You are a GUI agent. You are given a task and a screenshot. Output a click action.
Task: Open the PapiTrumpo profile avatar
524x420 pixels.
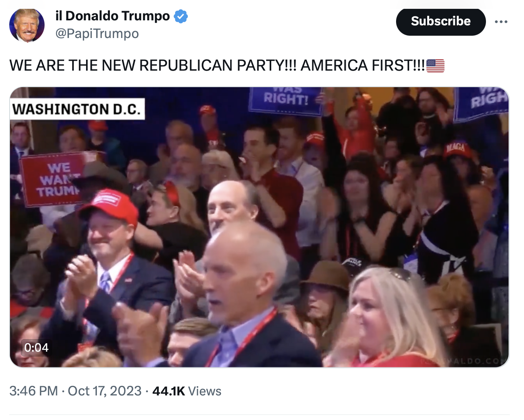tap(27, 25)
